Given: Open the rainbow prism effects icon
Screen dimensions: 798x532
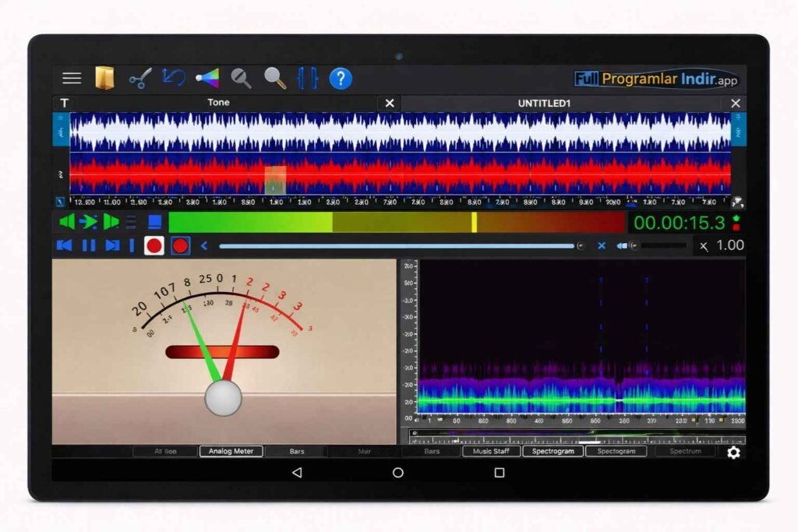Looking at the screenshot, I should pos(207,78).
